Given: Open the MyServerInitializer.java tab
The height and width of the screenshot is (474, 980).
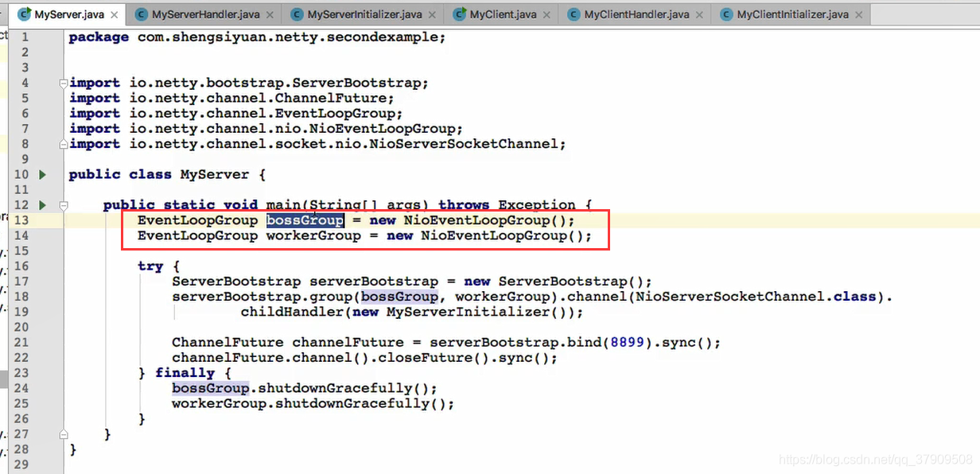Looking at the screenshot, I should [x=365, y=14].
